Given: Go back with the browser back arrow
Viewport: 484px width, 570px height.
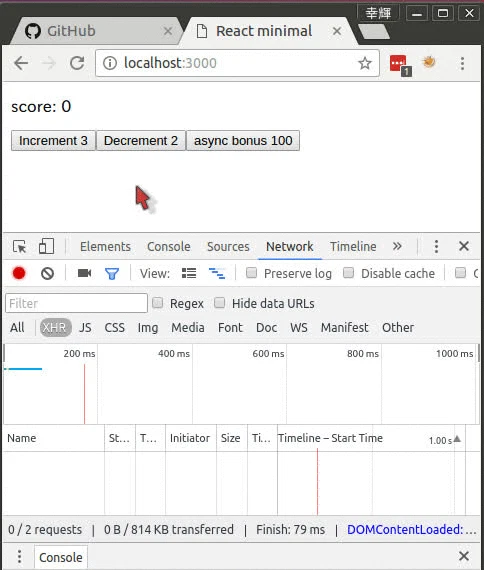Looking at the screenshot, I should coord(21,63).
